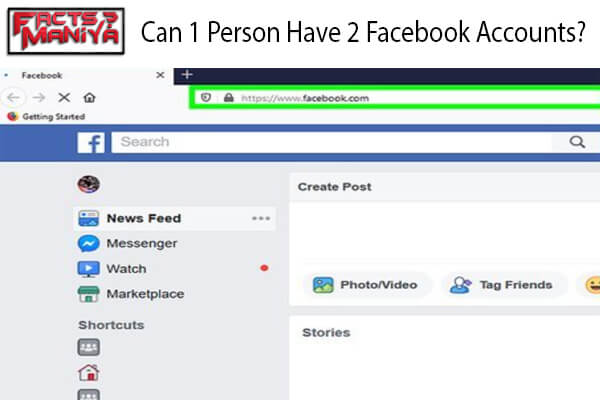This screenshot has height=400, width=600.
Task: Open first groups shortcut icon
Action: [x=89, y=347]
